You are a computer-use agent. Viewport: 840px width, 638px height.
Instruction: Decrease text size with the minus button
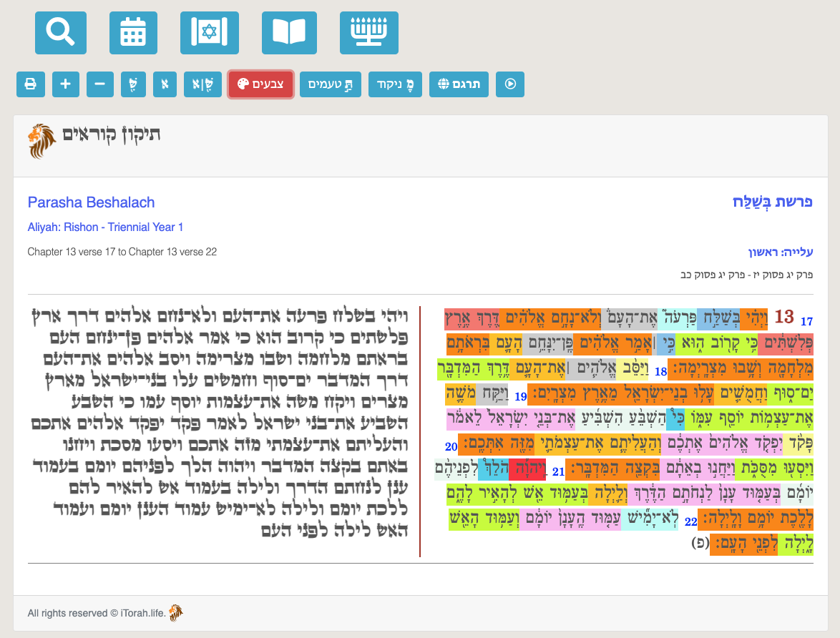(99, 84)
